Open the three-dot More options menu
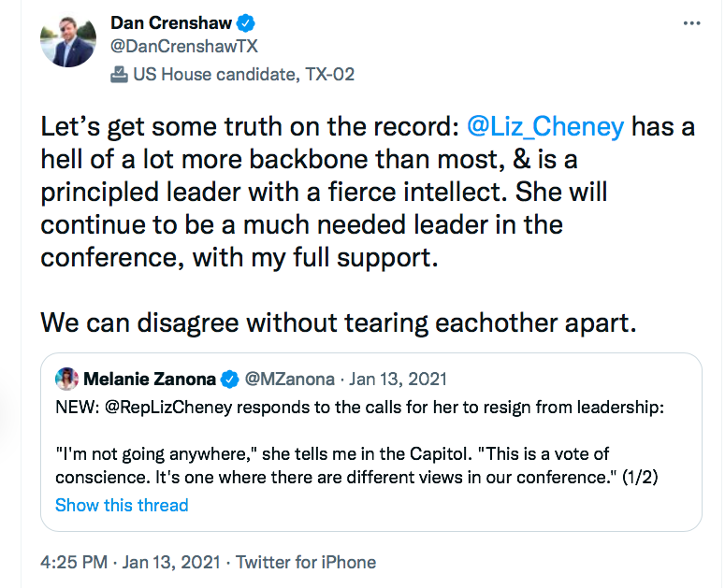This screenshot has height=588, width=725. point(690,22)
